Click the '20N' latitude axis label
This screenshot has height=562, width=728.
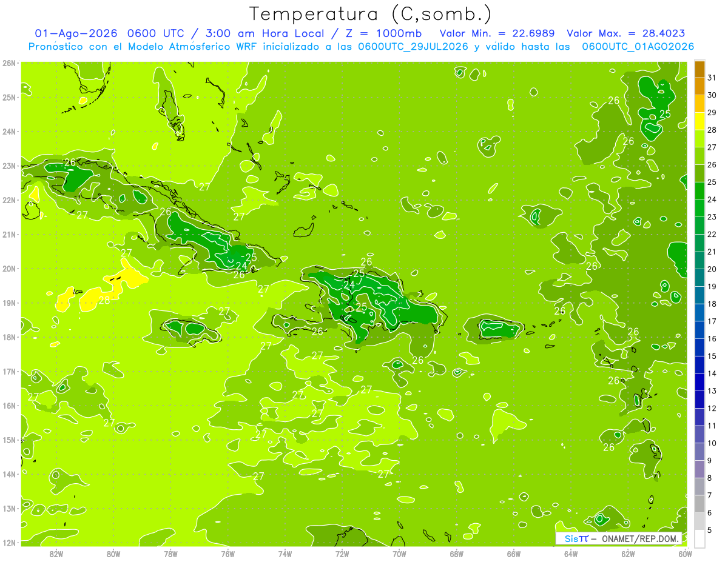[8, 269]
